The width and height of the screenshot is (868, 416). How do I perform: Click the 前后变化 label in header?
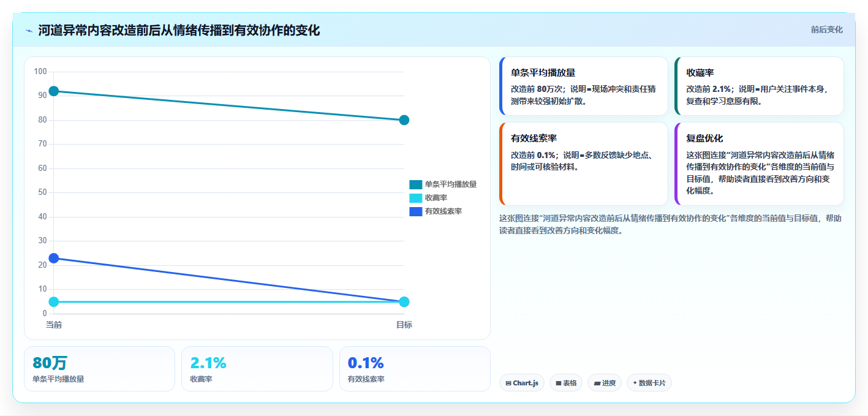(x=826, y=29)
